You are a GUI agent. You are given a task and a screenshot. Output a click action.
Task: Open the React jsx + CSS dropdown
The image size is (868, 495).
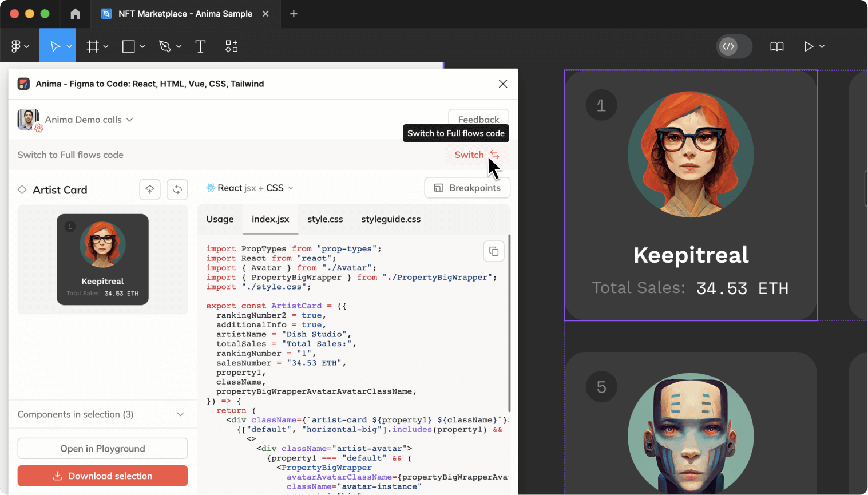250,188
